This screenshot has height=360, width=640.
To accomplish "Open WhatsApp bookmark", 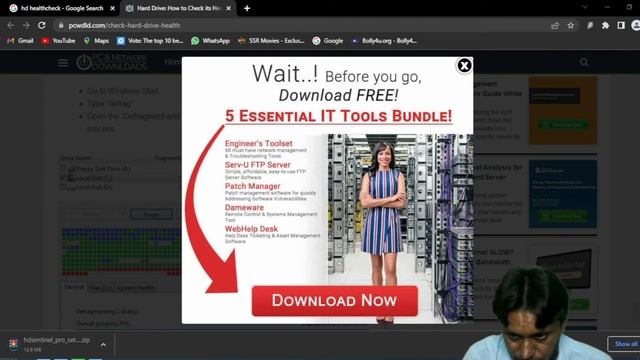I will [x=211, y=41].
